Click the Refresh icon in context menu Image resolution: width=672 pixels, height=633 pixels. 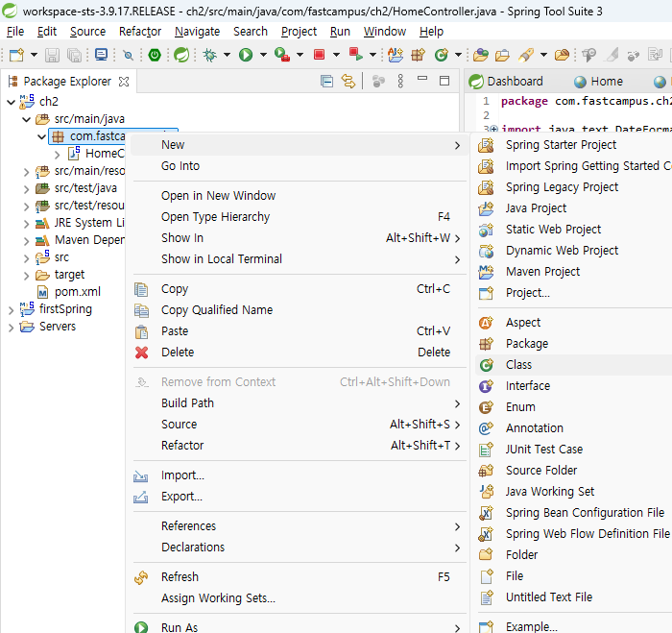pos(141,577)
